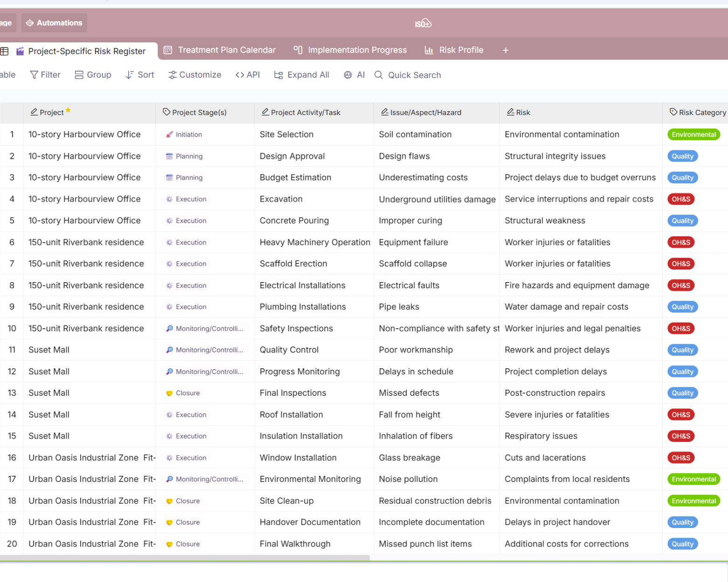Open the Filter options
The width and height of the screenshot is (728, 582).
(x=45, y=75)
